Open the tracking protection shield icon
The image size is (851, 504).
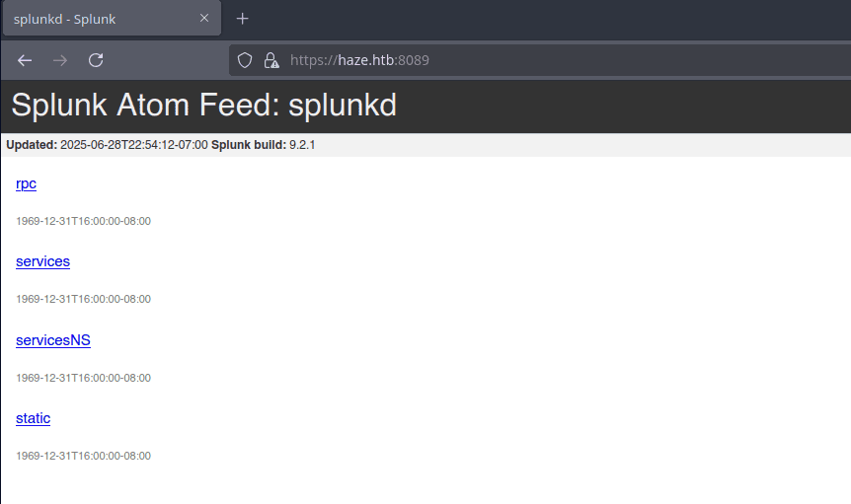coord(247,60)
